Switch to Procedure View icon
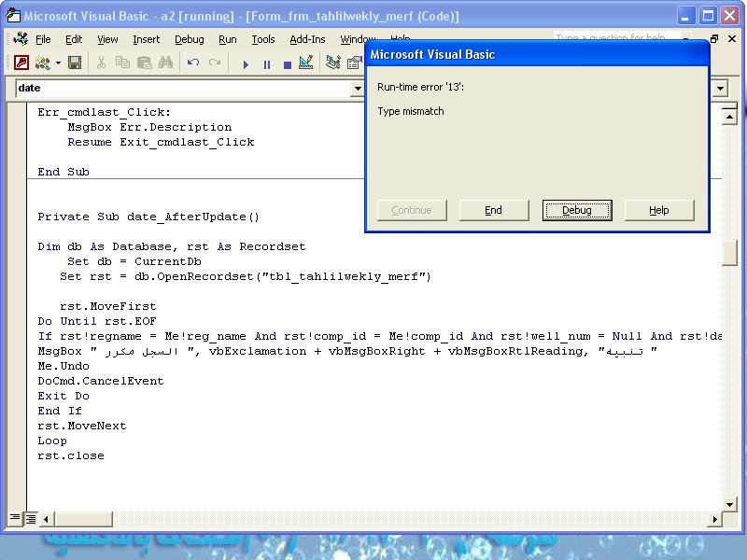The width and height of the screenshot is (747, 560). 15,519
